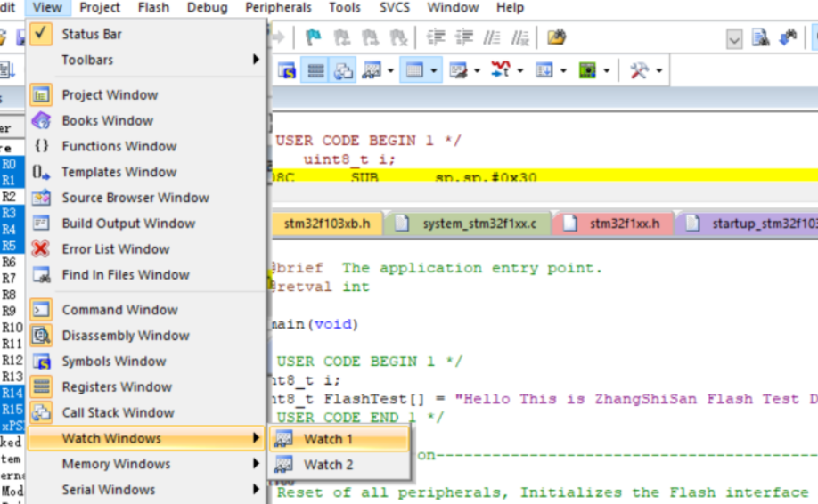Click the main(void) code line
This screenshot has height=504, width=818.
coord(315,324)
